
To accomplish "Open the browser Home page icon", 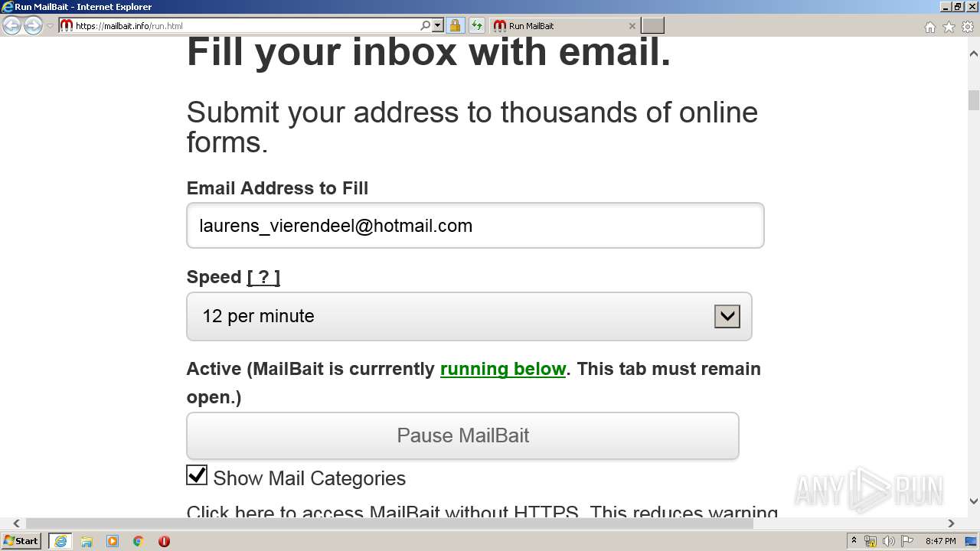I will [x=929, y=28].
